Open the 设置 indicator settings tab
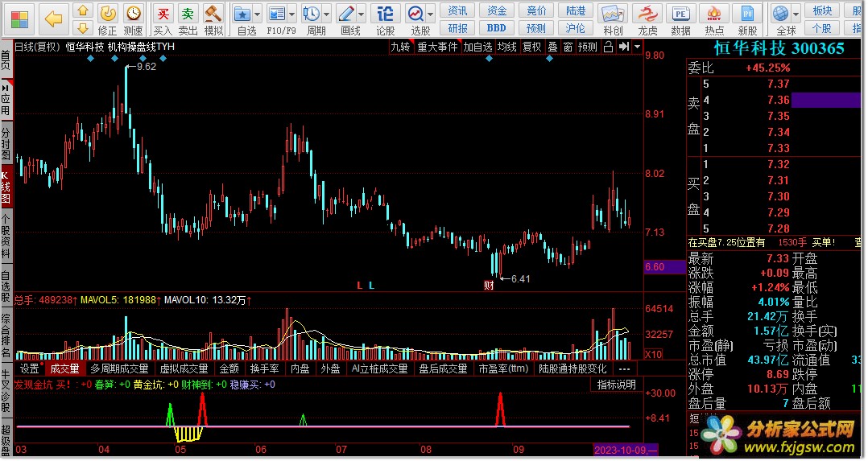 (30, 368)
